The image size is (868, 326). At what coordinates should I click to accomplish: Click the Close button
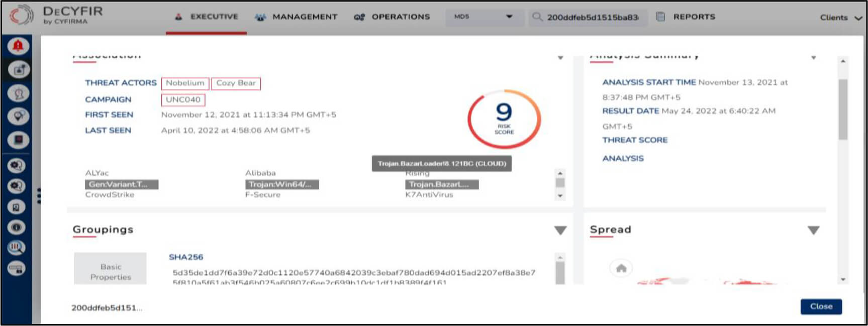point(821,306)
